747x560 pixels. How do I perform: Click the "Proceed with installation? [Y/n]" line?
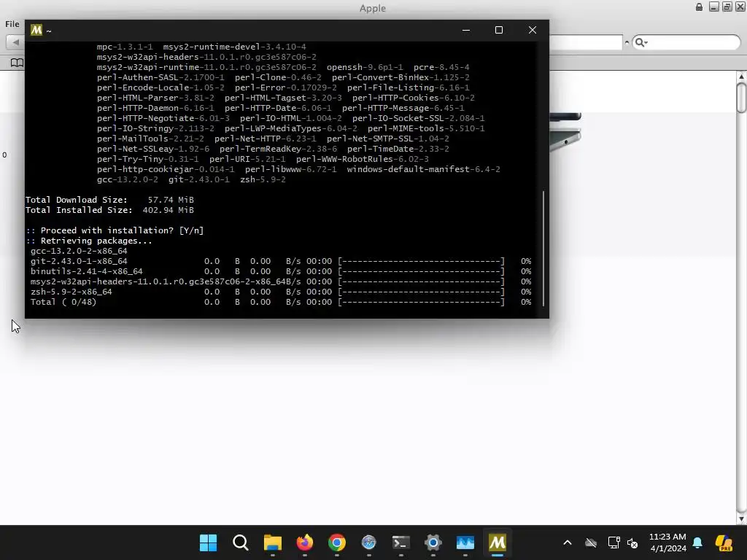115,230
